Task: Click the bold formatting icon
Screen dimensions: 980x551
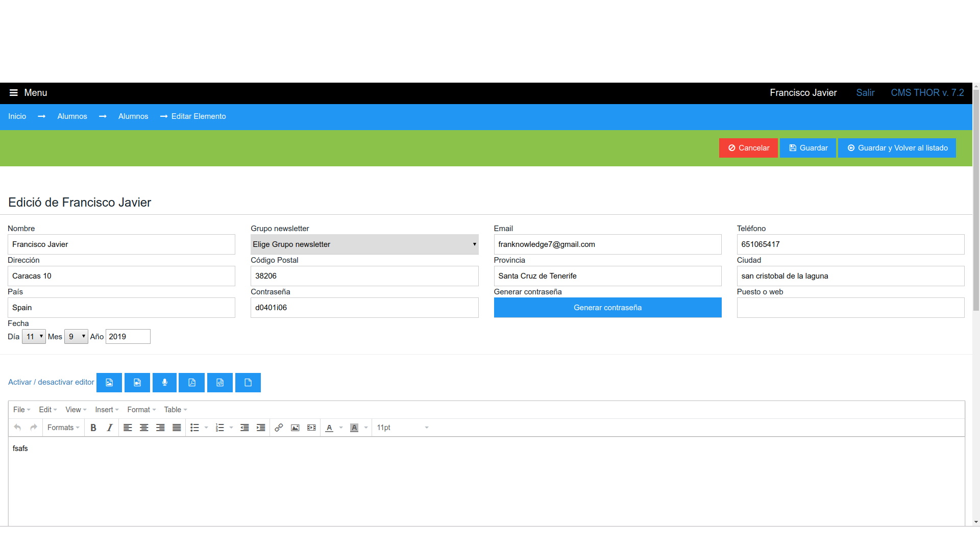Action: click(x=94, y=427)
